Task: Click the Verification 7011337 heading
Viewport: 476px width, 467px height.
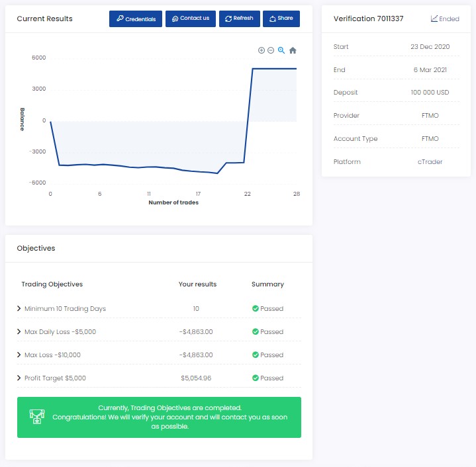Action: tap(369, 19)
